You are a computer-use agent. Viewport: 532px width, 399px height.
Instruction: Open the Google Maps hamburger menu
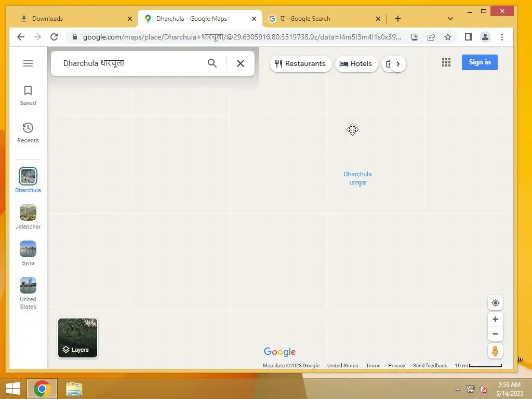click(28, 63)
